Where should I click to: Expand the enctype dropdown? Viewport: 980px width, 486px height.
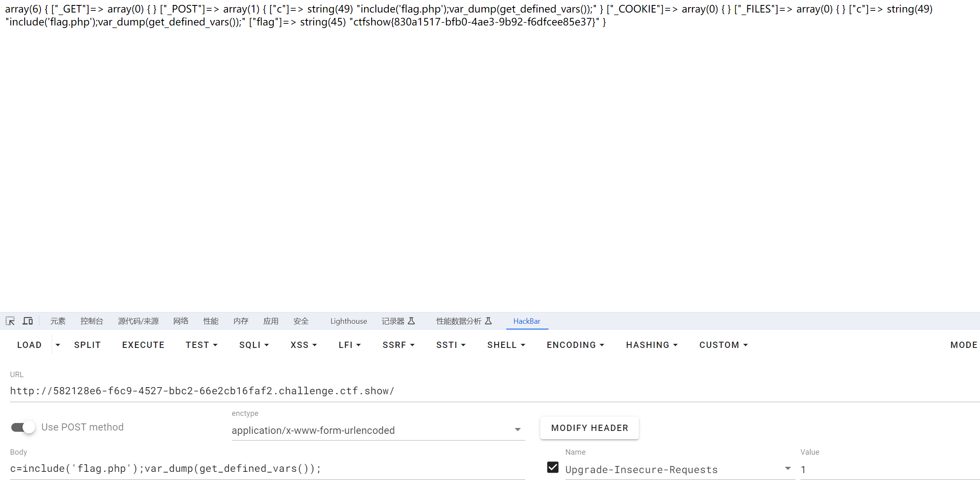point(517,430)
